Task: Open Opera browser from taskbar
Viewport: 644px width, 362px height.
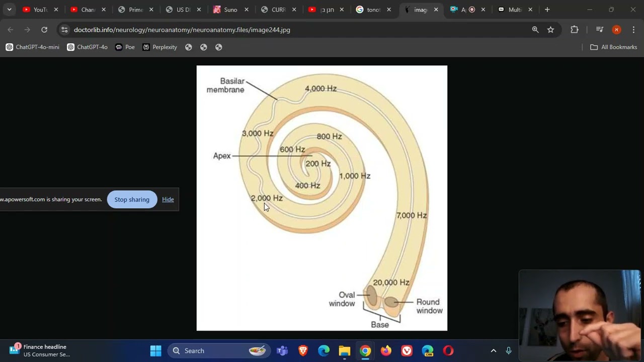Action: point(448,350)
